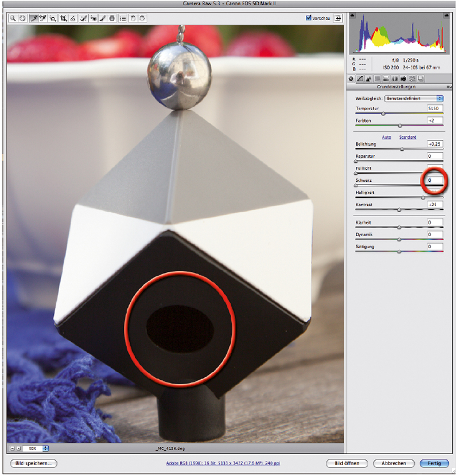Click the Kontrast slider handle
This screenshot has height=476, width=459.
[399, 210]
